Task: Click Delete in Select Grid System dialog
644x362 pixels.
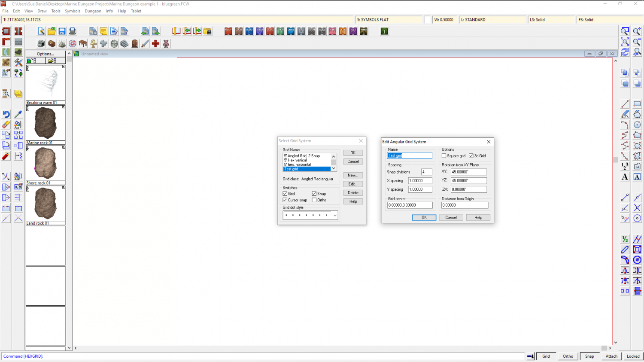Action: (353, 193)
